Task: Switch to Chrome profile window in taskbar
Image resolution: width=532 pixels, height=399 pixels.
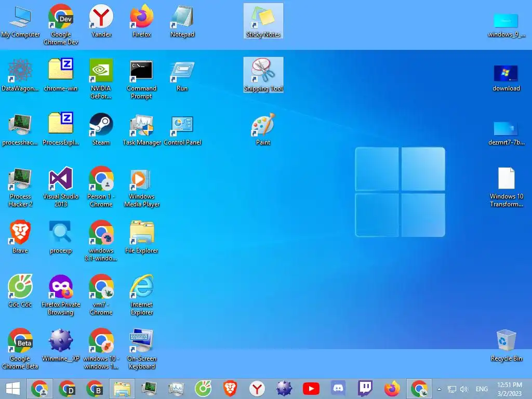Action: (39, 389)
